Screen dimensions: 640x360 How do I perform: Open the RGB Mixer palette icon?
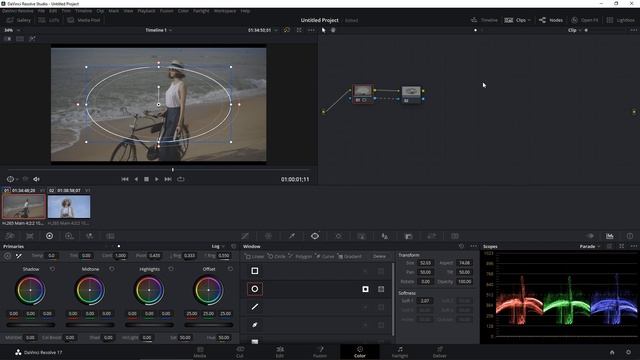[89, 236]
